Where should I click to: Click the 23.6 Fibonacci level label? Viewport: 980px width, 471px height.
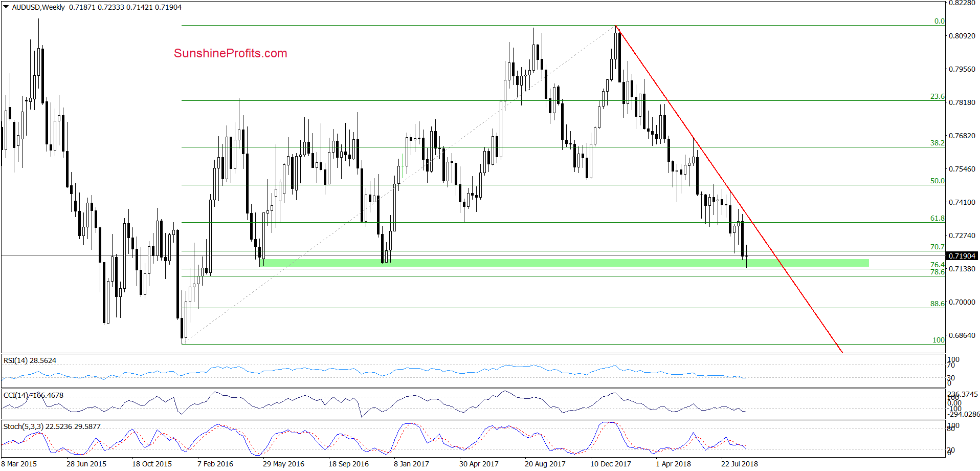click(937, 96)
